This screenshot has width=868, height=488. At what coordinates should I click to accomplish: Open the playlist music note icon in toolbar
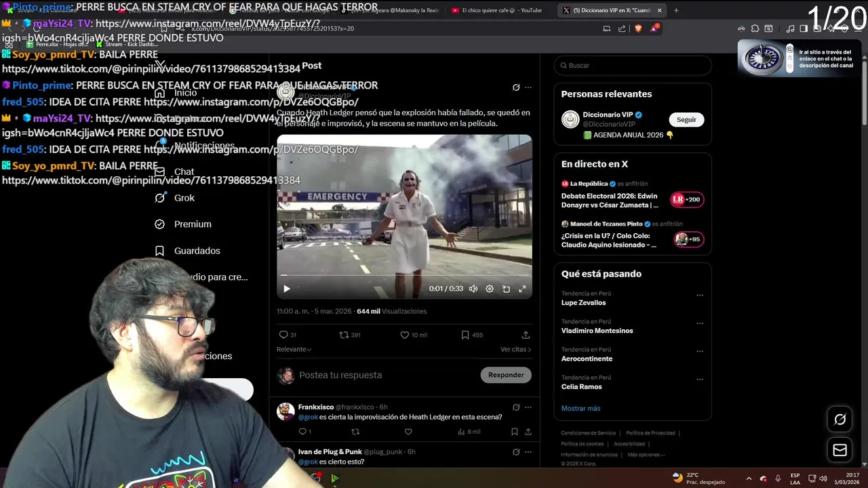click(x=790, y=28)
